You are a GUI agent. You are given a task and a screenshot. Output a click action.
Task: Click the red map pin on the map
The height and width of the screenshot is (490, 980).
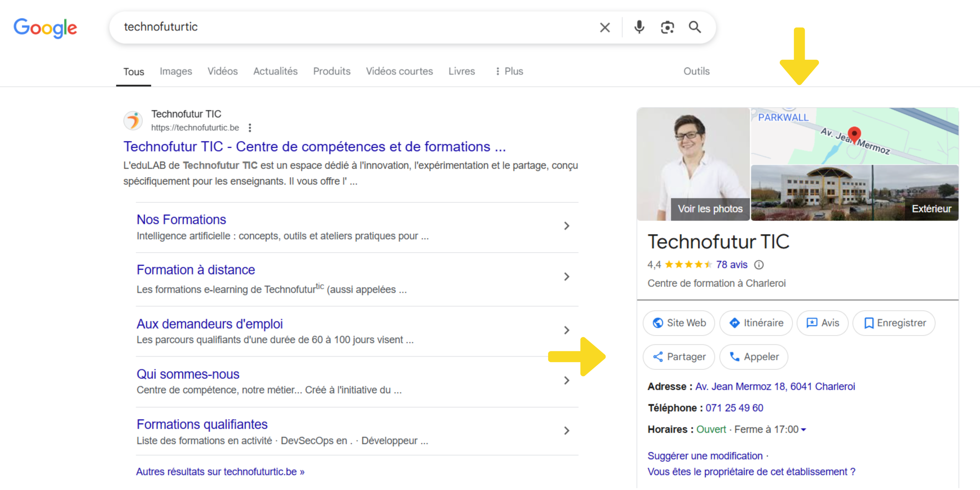[854, 135]
